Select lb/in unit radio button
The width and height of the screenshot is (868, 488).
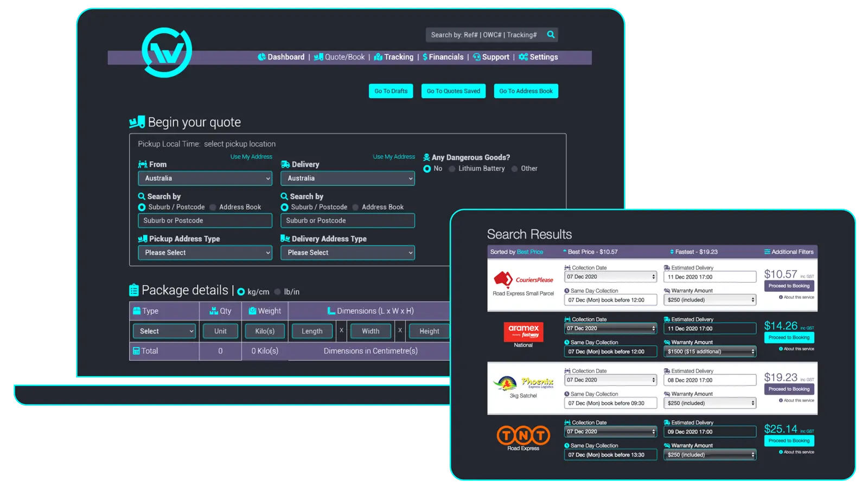[278, 292]
